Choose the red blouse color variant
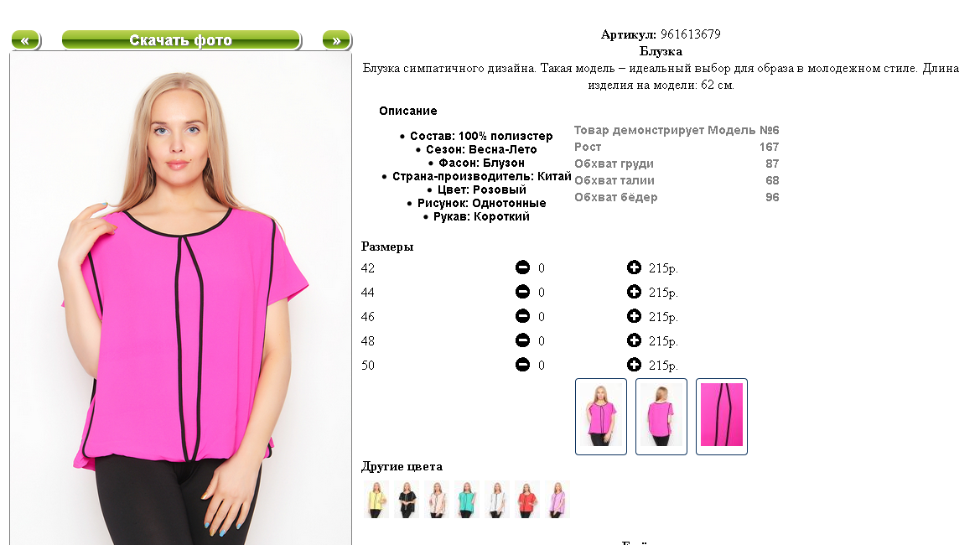 (526, 500)
